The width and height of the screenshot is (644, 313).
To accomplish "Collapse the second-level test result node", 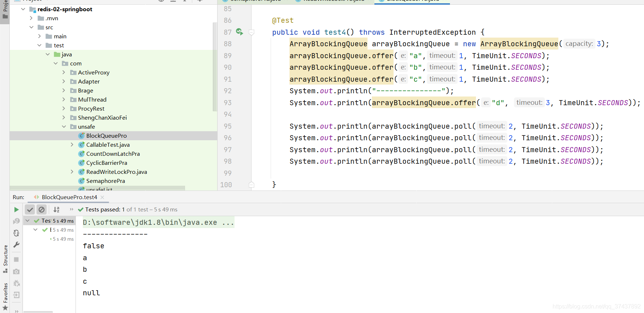I will [35, 230].
